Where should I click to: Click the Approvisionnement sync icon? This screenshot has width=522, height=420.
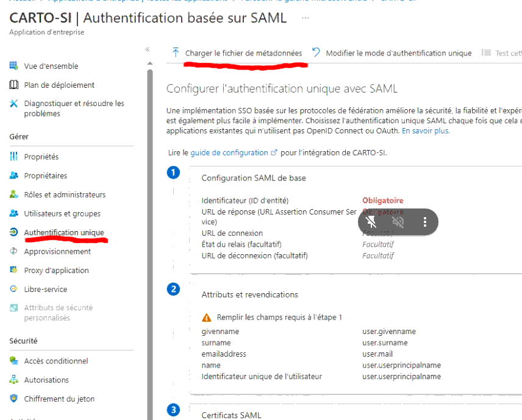coord(13,251)
